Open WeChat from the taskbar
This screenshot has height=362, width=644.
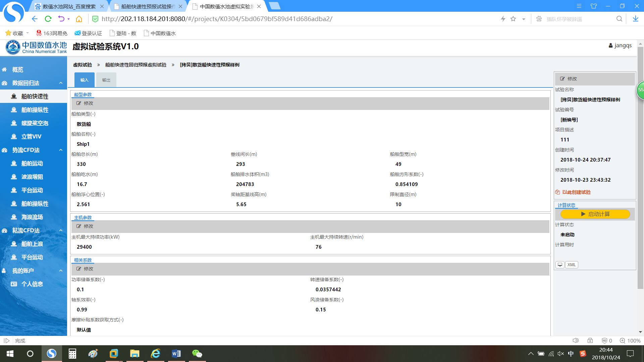(x=197, y=354)
